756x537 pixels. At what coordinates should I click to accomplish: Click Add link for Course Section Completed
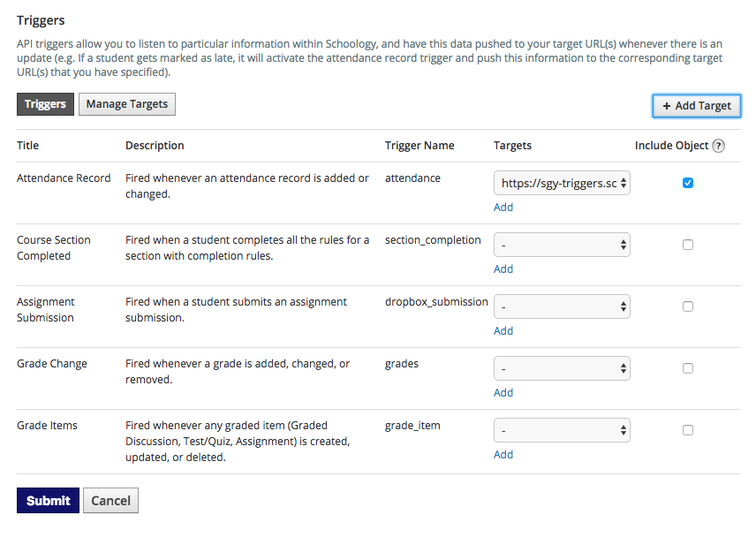503,269
